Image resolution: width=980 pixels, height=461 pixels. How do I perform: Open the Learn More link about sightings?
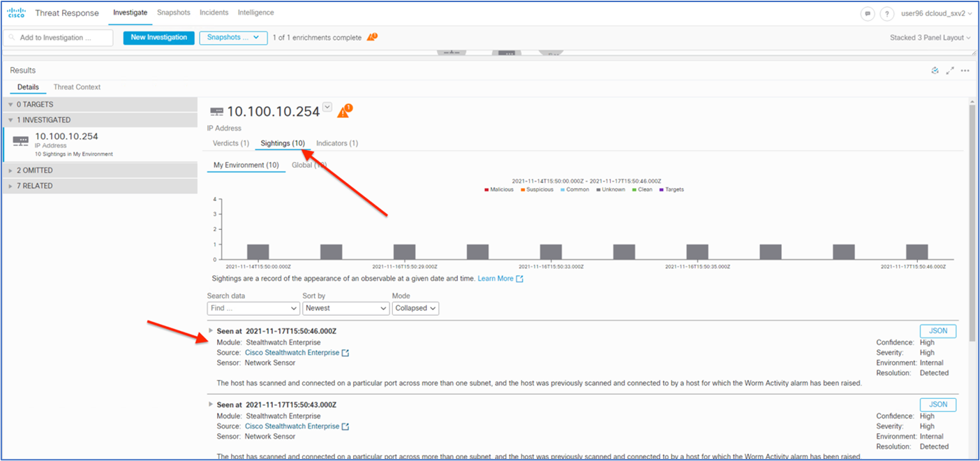pyautogui.click(x=496, y=279)
